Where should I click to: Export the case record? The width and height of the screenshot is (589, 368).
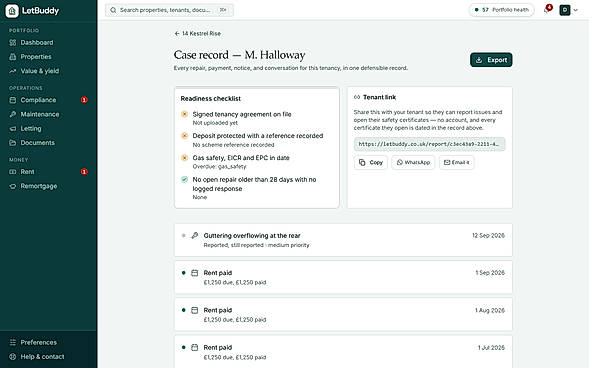491,60
